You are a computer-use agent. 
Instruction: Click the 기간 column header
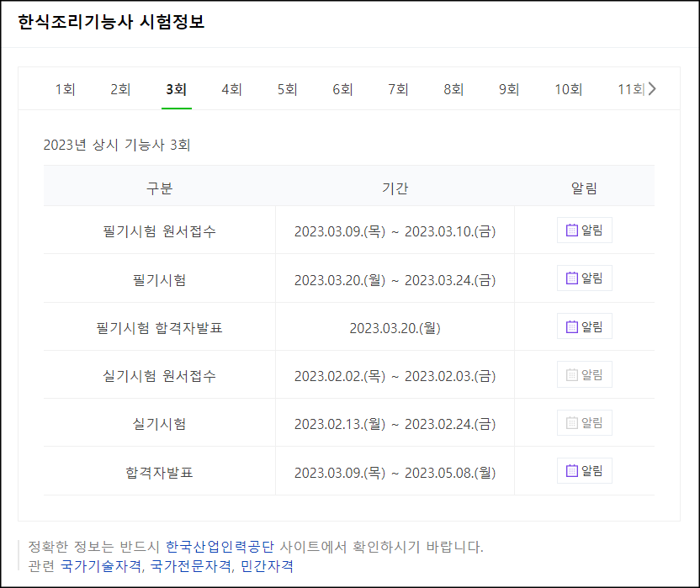tap(395, 188)
